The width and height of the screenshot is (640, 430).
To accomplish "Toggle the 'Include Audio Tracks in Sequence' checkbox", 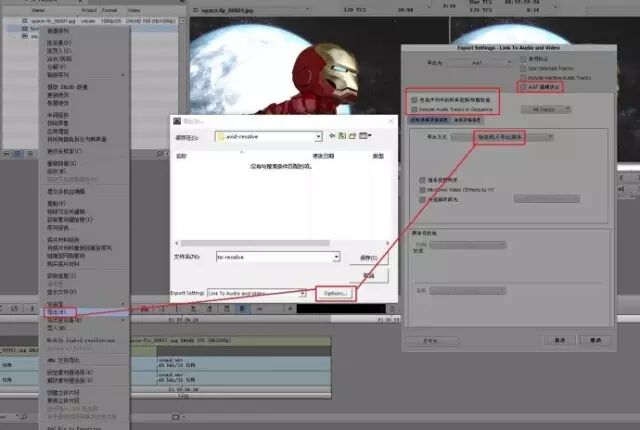I will click(x=415, y=109).
